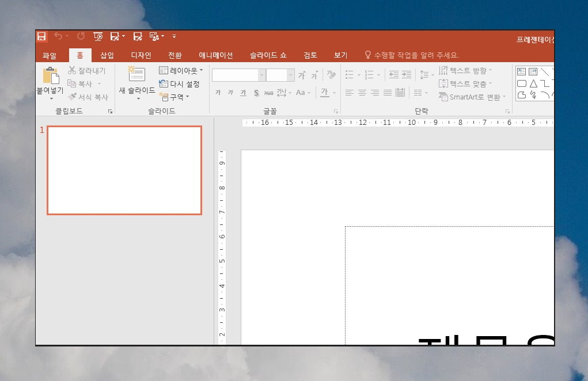588x381 pixels.
Task: Click 다시 설정 reset button
Action: coord(179,84)
